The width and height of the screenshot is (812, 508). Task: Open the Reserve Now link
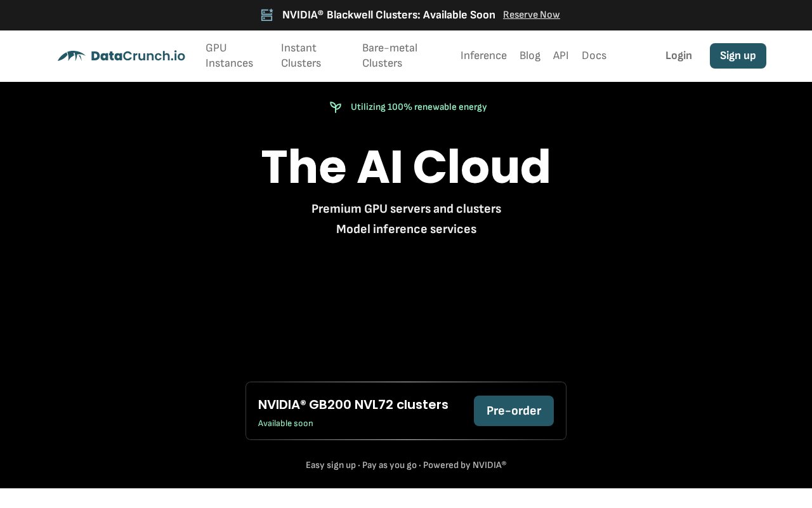pos(532,15)
